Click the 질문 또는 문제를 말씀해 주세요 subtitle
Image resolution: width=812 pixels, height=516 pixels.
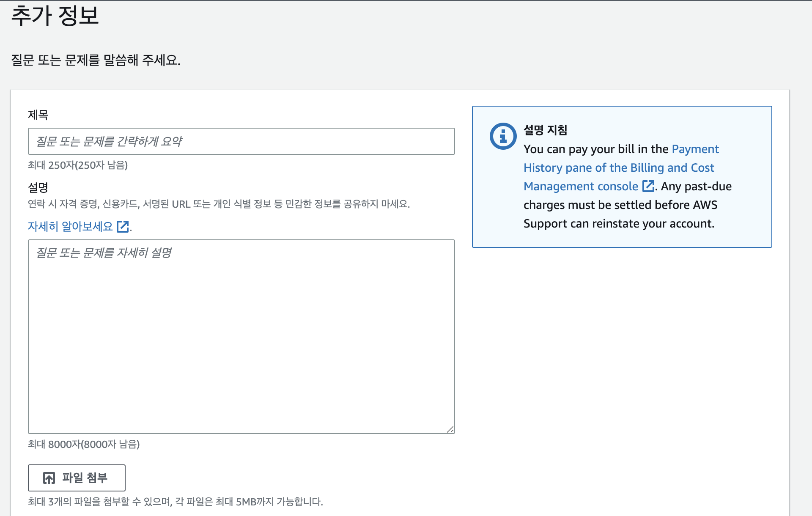click(x=96, y=60)
